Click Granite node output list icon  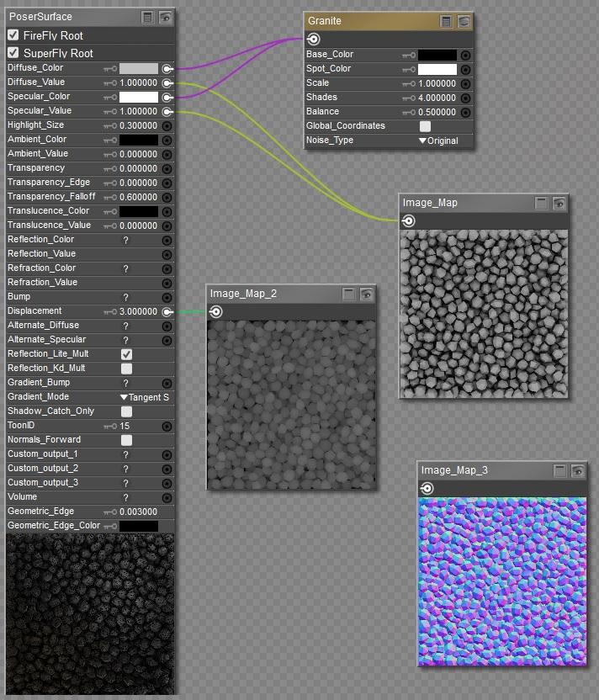coord(446,21)
